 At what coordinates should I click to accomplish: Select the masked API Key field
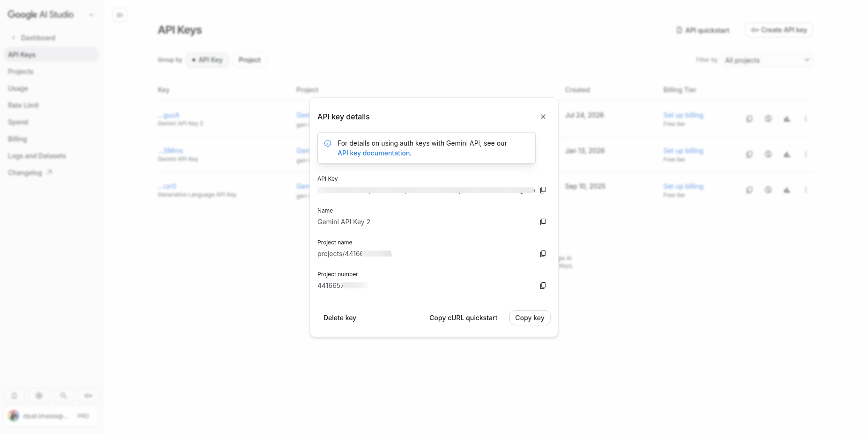coord(426,190)
